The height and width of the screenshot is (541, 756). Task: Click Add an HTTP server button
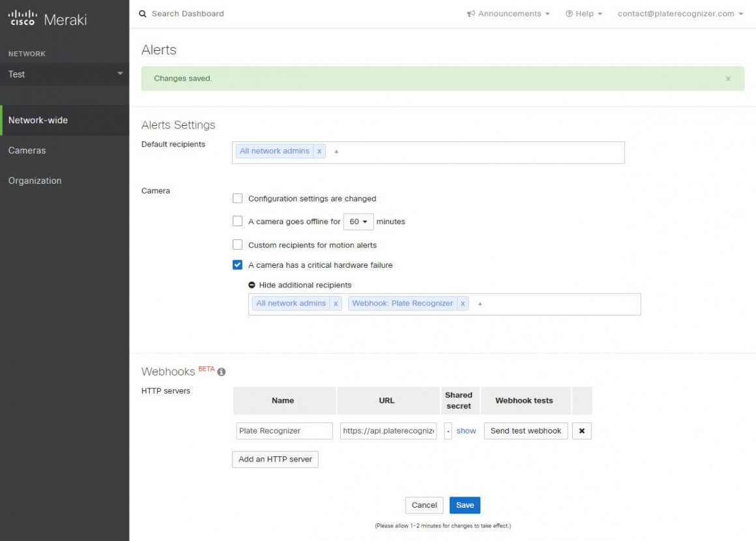pos(275,459)
